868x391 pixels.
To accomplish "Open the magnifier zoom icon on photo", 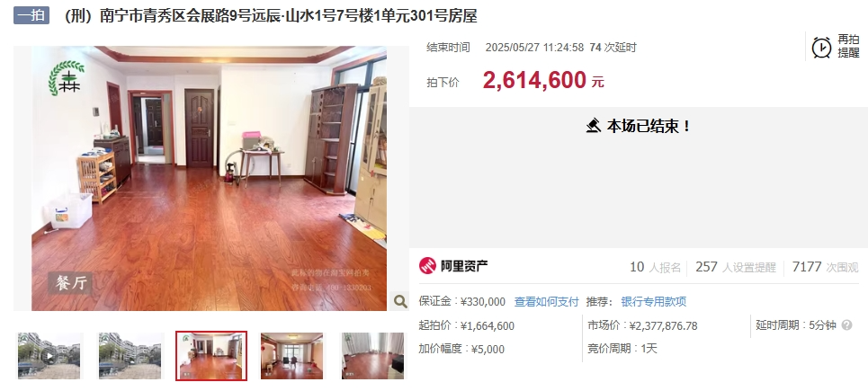I will [399, 301].
